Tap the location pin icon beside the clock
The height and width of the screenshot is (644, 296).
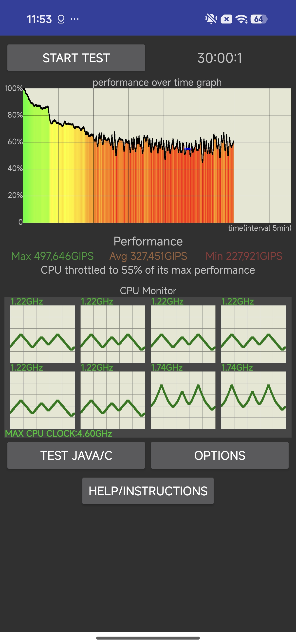(61, 19)
